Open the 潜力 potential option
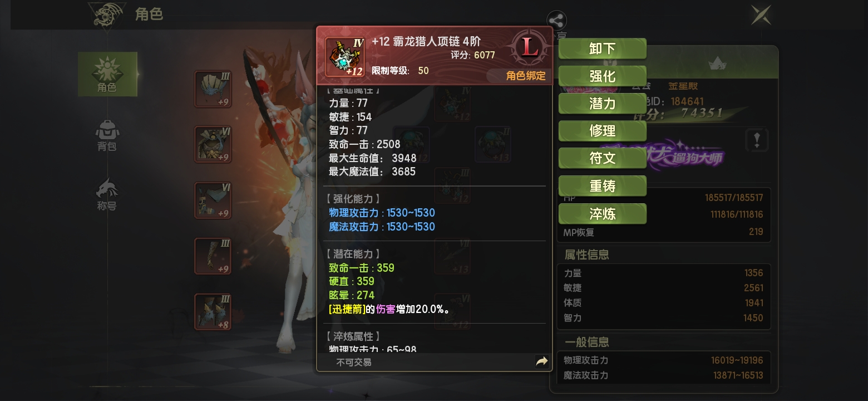The height and width of the screenshot is (401, 868). pos(602,104)
